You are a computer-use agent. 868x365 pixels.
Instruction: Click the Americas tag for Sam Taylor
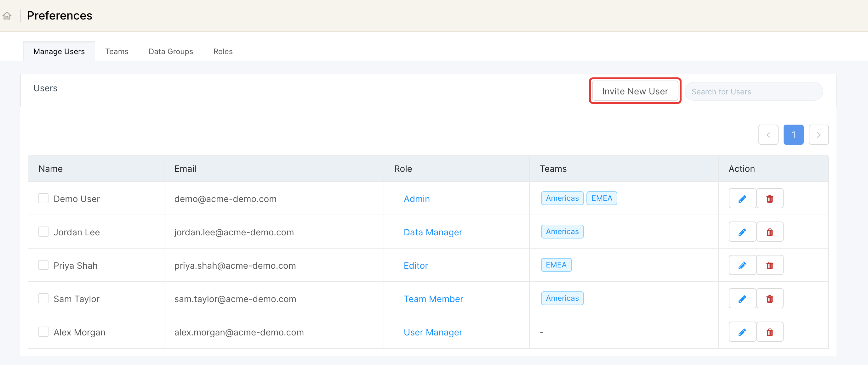click(x=562, y=298)
